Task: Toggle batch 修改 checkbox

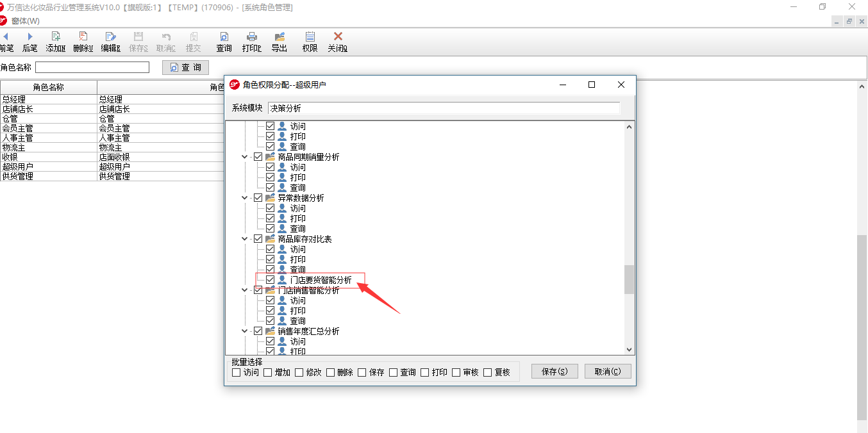Action: 299,372
